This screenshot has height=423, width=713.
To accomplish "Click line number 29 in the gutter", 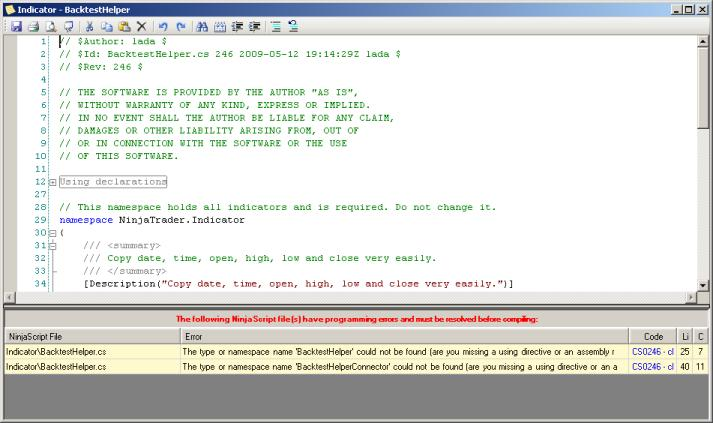I will pyautogui.click(x=40, y=220).
